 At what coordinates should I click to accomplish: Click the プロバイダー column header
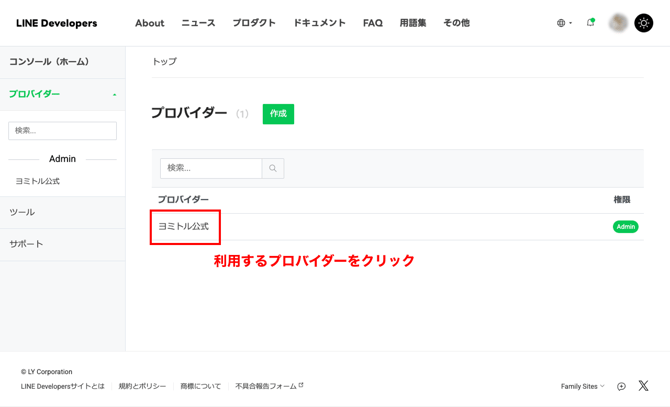pyautogui.click(x=183, y=199)
